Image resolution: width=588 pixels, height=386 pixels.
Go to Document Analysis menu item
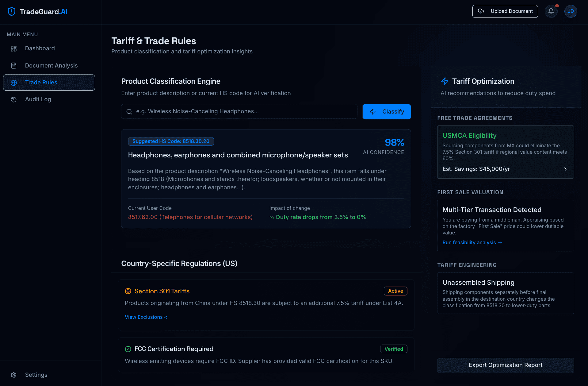tap(51, 66)
